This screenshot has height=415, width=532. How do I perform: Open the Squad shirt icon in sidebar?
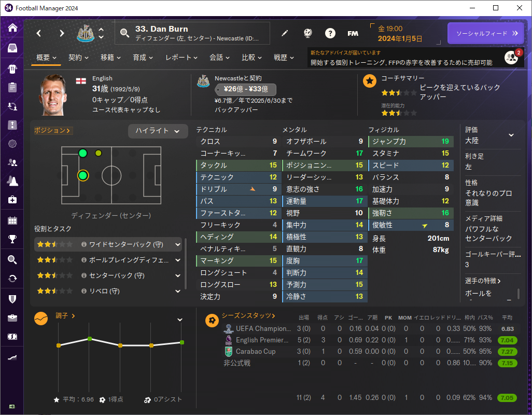[x=12, y=69]
